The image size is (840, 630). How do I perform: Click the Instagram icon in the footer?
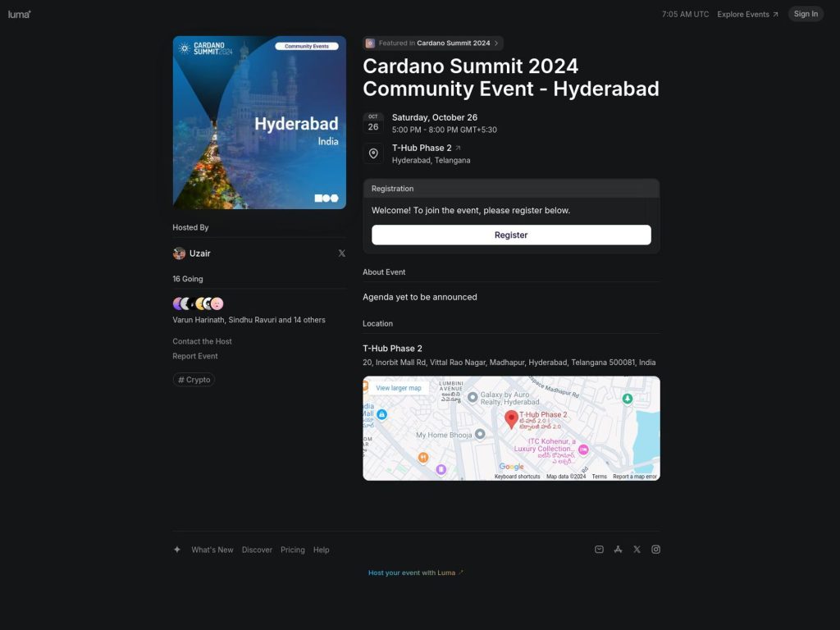655,549
